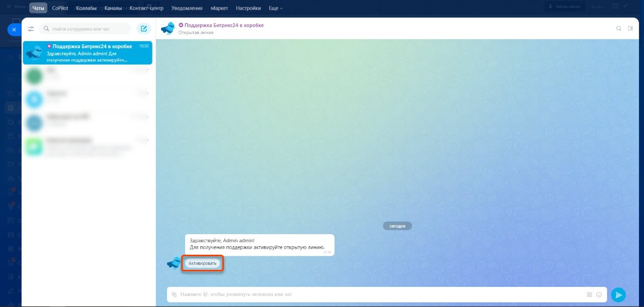Switch to the CoPilot tab

click(60, 8)
